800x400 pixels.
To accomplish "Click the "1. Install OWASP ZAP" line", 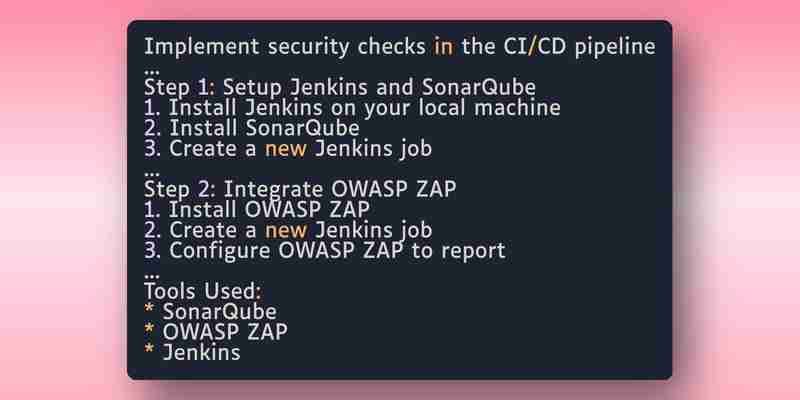I will (257, 210).
